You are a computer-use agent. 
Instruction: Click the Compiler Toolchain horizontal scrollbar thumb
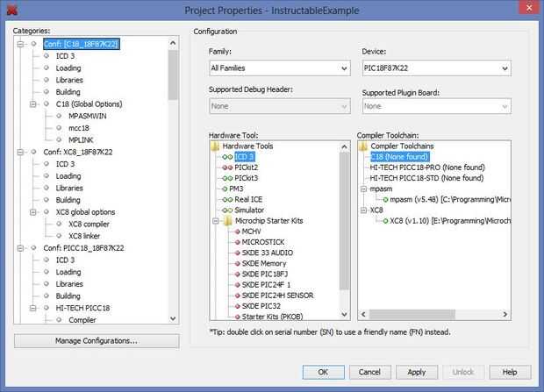coord(412,314)
